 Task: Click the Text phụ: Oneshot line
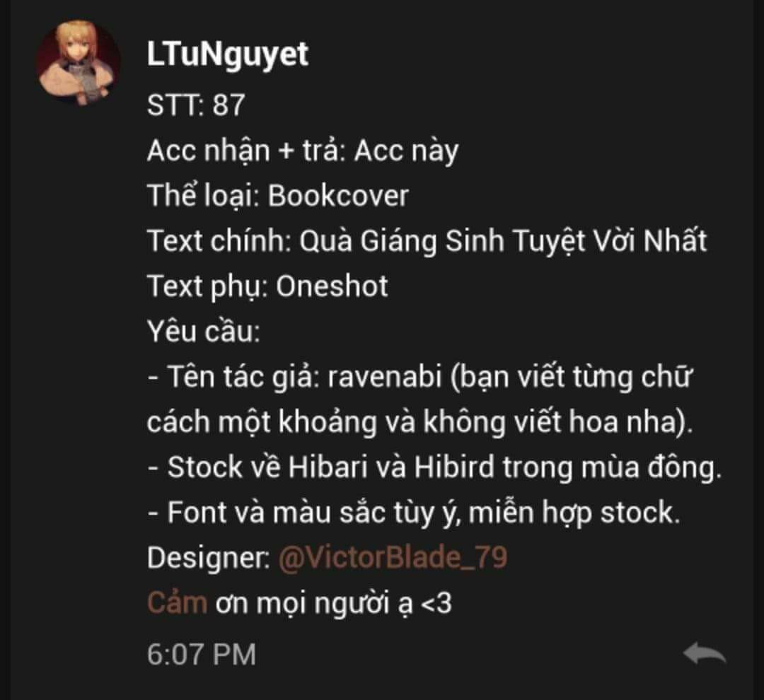267,286
